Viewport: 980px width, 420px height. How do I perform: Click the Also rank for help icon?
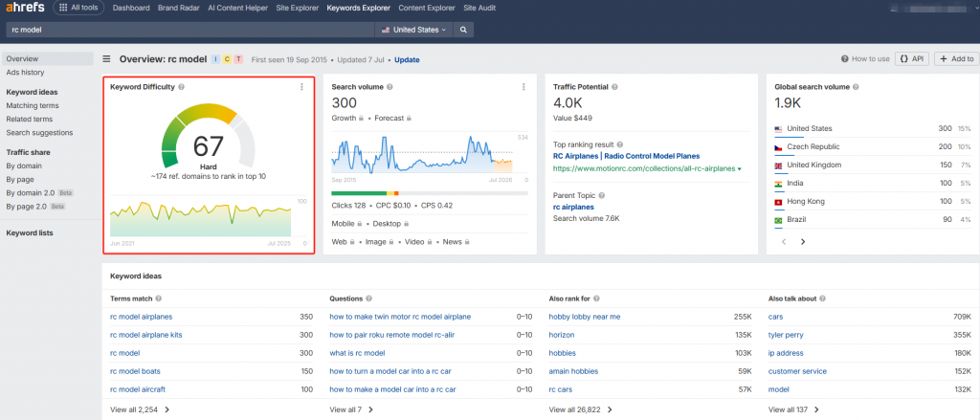598,298
